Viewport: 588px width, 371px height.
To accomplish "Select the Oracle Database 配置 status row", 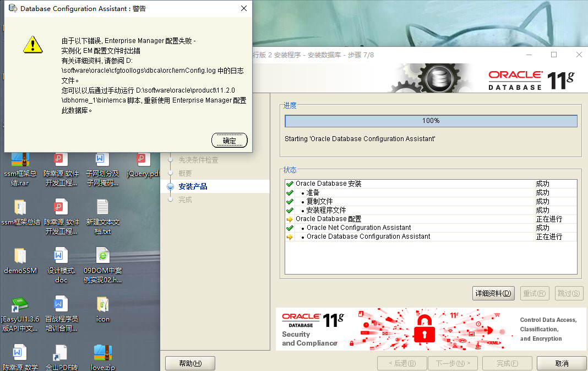I will pyautogui.click(x=431, y=219).
